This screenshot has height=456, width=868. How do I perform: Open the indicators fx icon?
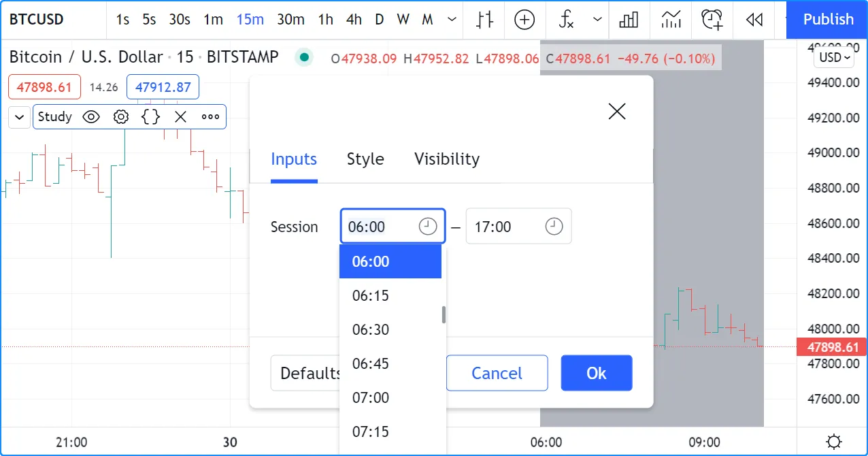[567, 20]
